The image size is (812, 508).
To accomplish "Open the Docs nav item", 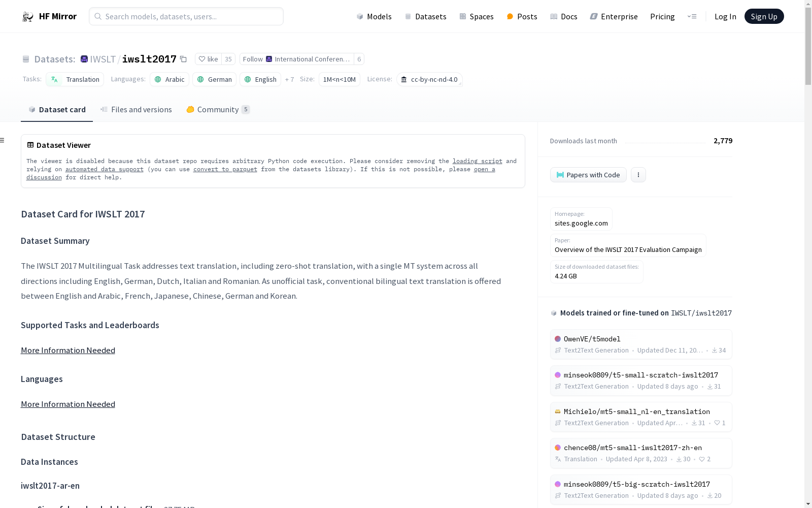I will click(x=564, y=16).
